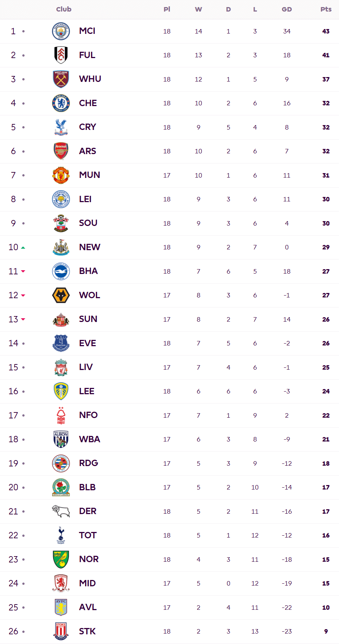Click the green up arrow beside position 10
The height and width of the screenshot is (644, 339).
tap(23, 248)
